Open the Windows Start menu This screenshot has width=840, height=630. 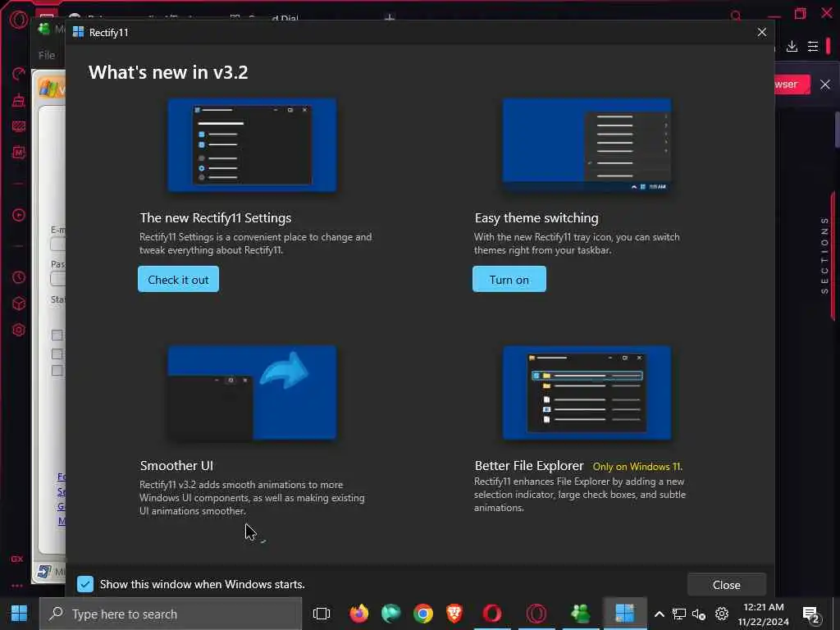coord(20,614)
